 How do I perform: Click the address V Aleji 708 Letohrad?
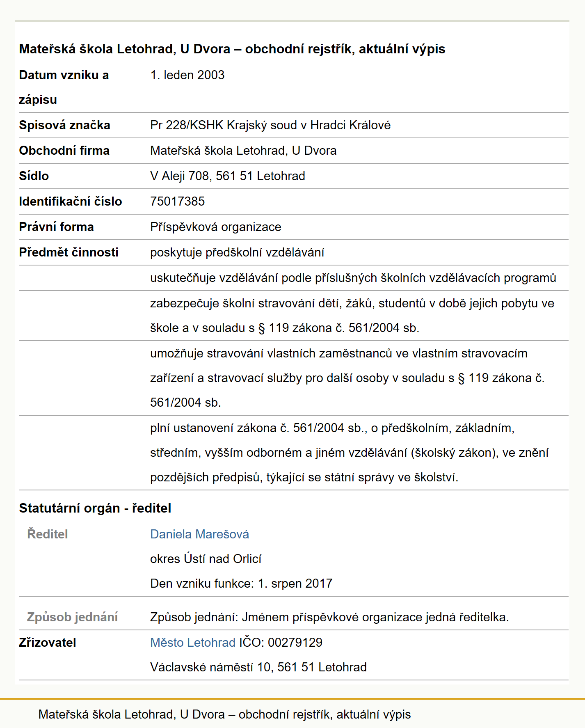(x=228, y=176)
